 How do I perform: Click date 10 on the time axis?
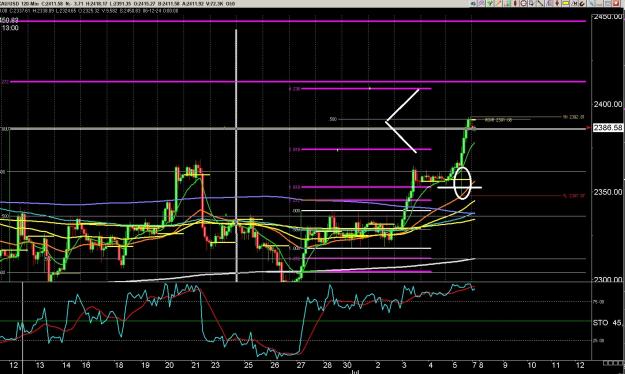[532, 365]
